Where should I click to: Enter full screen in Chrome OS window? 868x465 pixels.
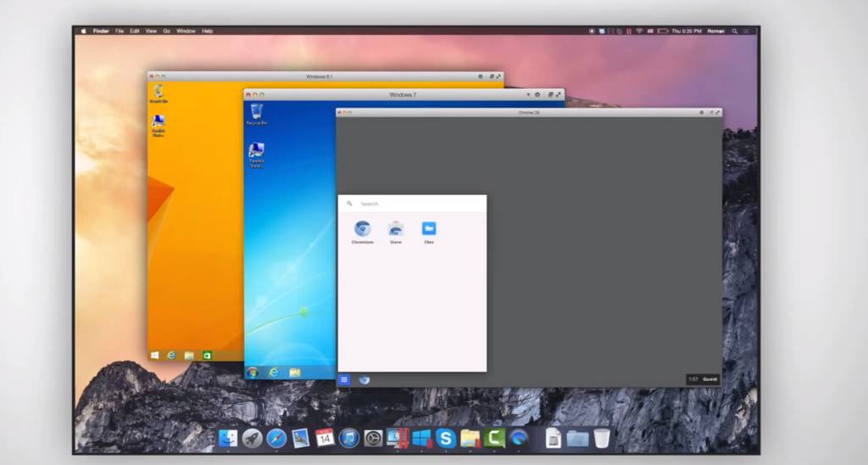[x=718, y=113]
